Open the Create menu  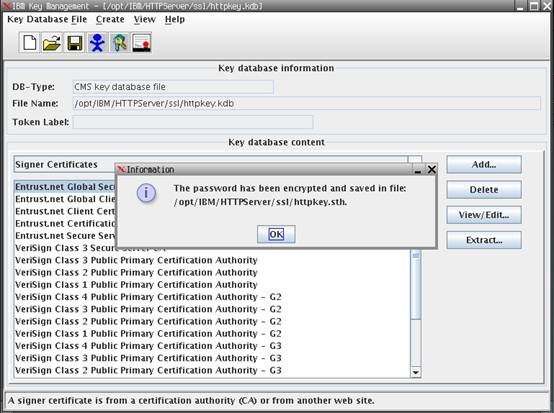click(110, 19)
